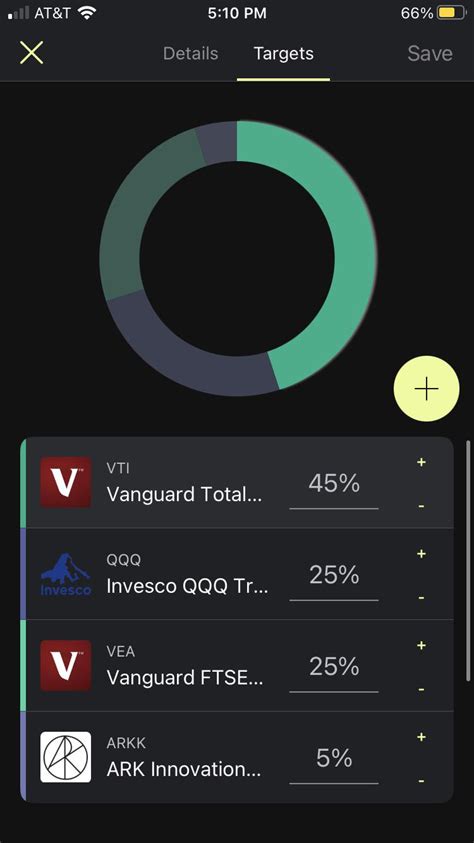Tap the Invesco QQQ logo icon
The width and height of the screenshot is (474, 843).
click(66, 574)
